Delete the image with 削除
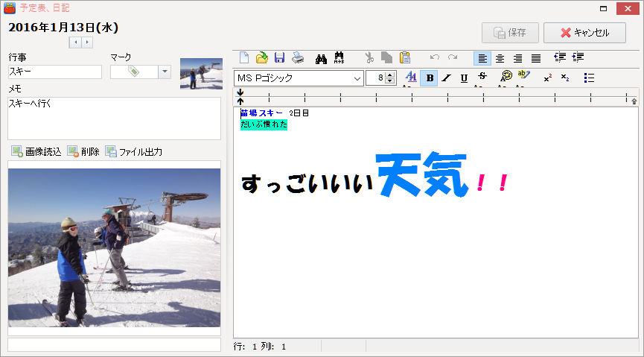This screenshot has height=357, width=644. (83, 152)
